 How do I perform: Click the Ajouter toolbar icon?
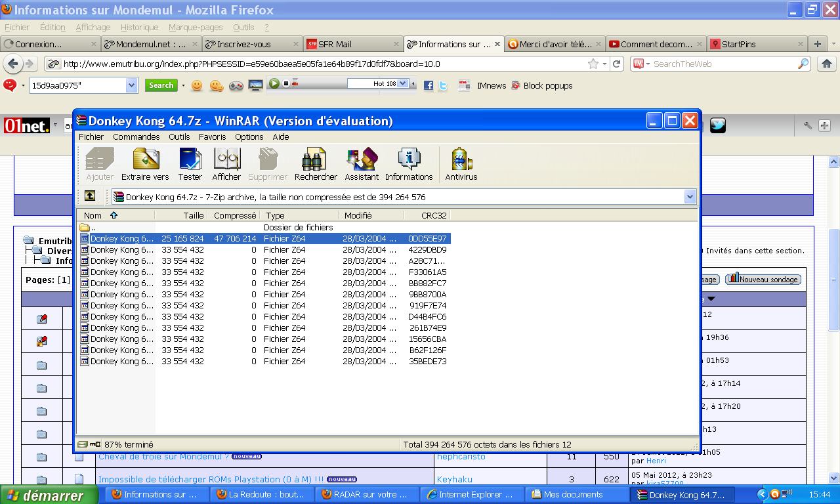pyautogui.click(x=99, y=163)
